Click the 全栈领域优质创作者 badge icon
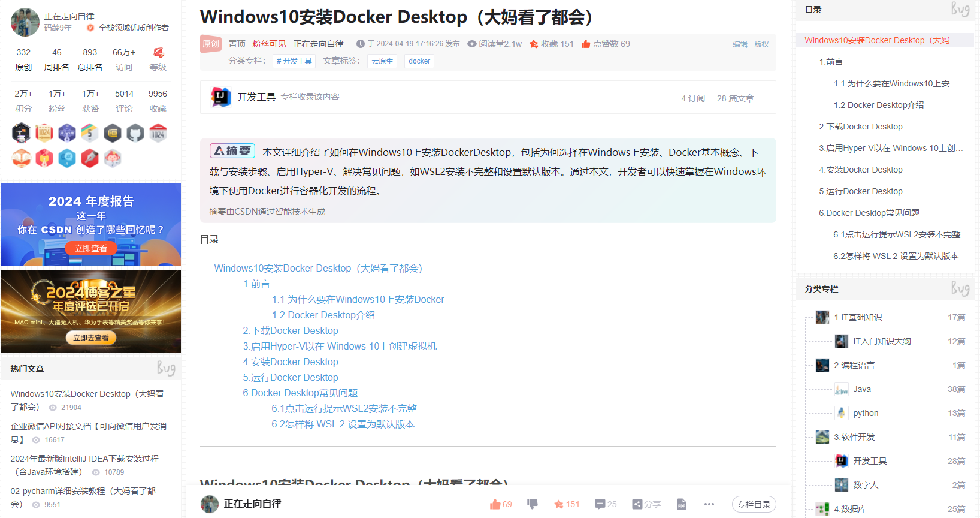This screenshot has height=518, width=980. tap(90, 28)
